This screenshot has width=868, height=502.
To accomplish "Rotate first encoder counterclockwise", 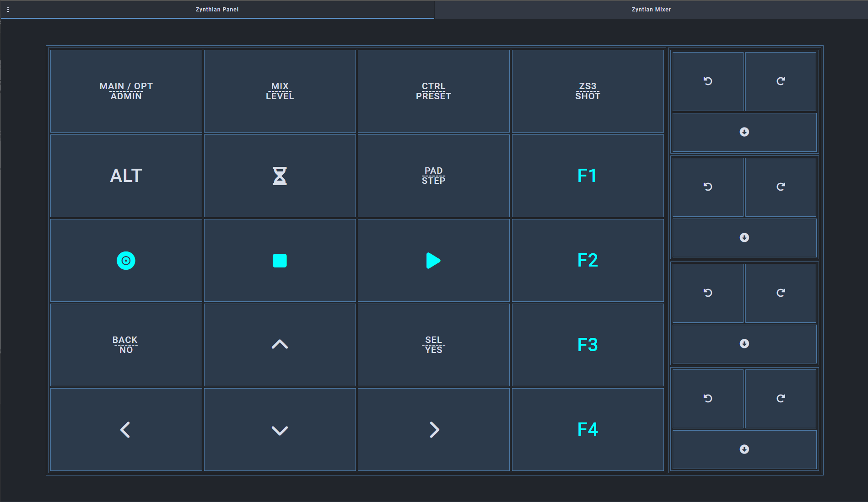I will [708, 81].
